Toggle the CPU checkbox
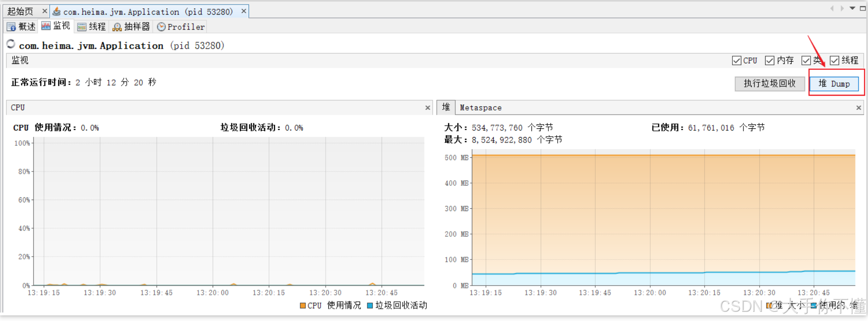This screenshot has width=868, height=321. [x=737, y=61]
